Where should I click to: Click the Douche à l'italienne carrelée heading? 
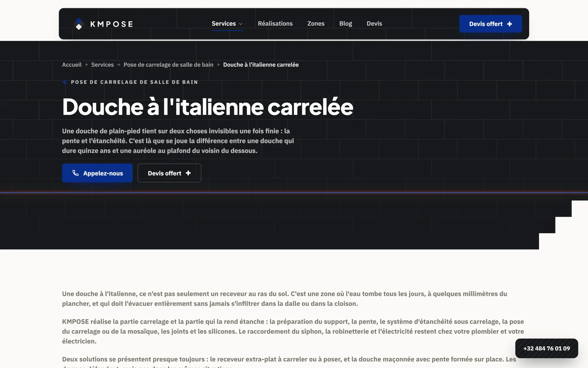(x=208, y=107)
